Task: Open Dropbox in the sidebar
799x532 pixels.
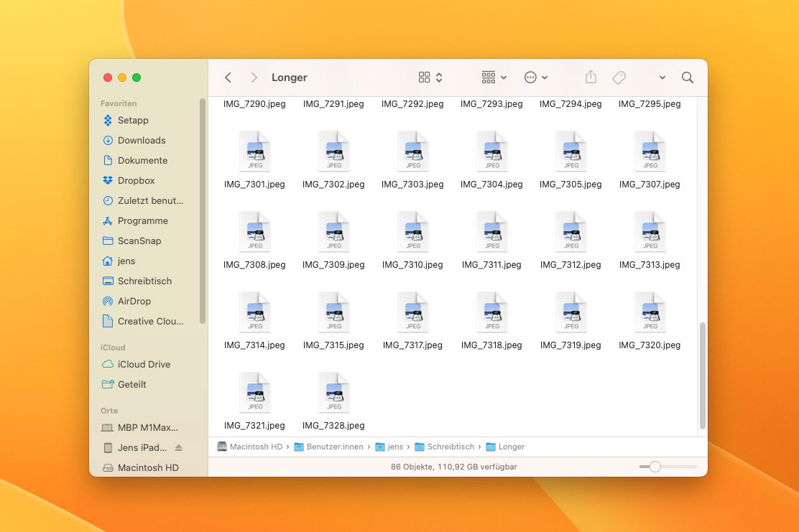Action: tap(136, 181)
